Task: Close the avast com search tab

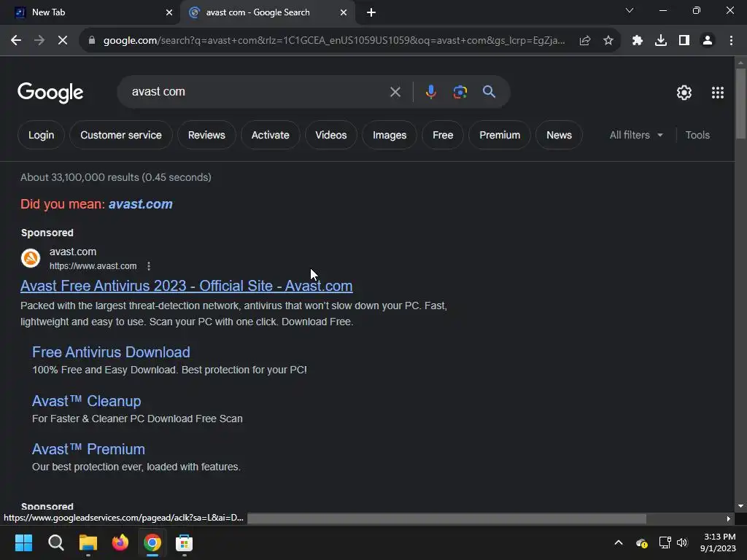Action: 344,12
